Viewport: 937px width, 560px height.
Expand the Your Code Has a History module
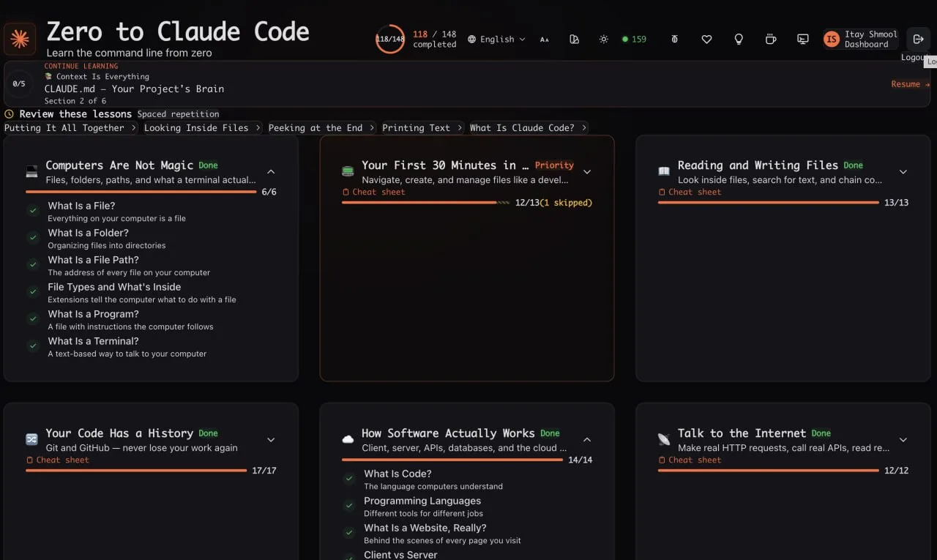pos(271,440)
